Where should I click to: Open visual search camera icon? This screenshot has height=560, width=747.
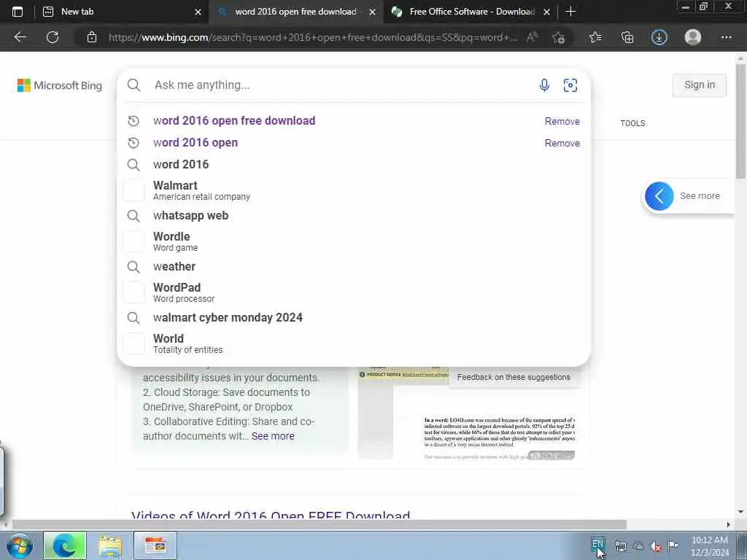click(x=570, y=85)
